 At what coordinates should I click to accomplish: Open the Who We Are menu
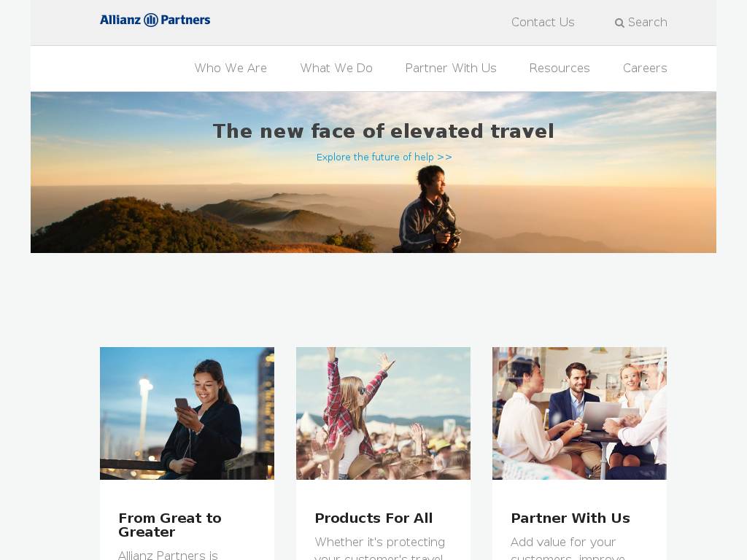point(231,68)
